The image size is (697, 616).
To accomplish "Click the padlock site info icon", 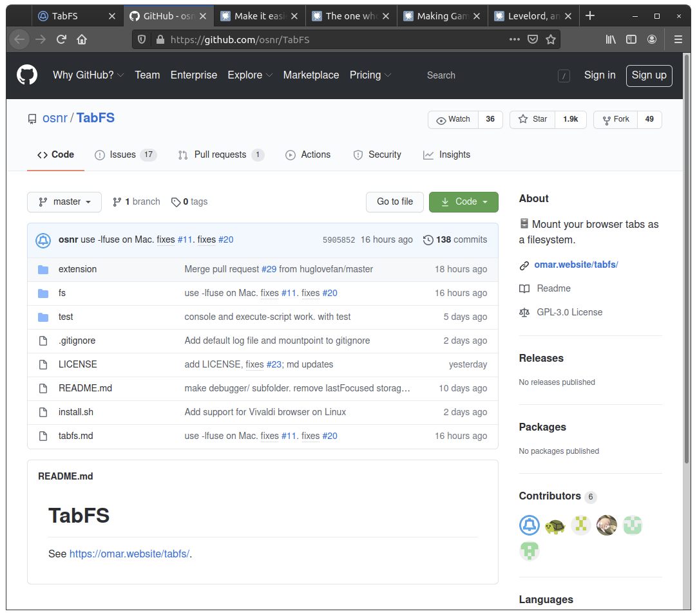I will [x=160, y=39].
